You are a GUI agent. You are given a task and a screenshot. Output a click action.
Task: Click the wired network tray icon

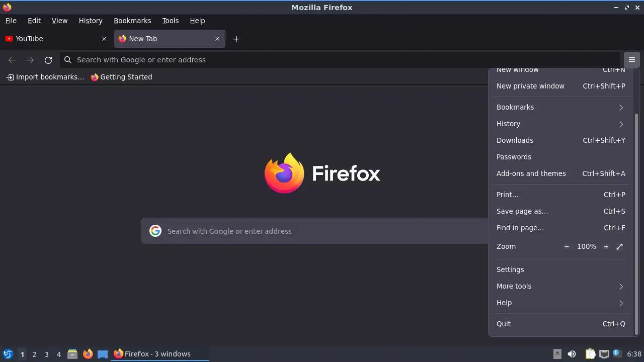pos(604,354)
